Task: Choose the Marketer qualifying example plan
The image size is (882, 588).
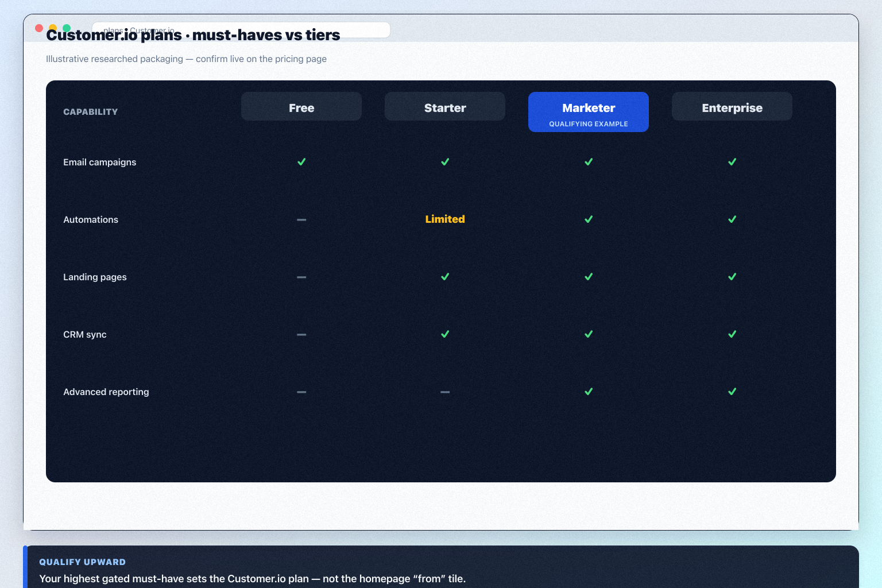Action: [589, 112]
